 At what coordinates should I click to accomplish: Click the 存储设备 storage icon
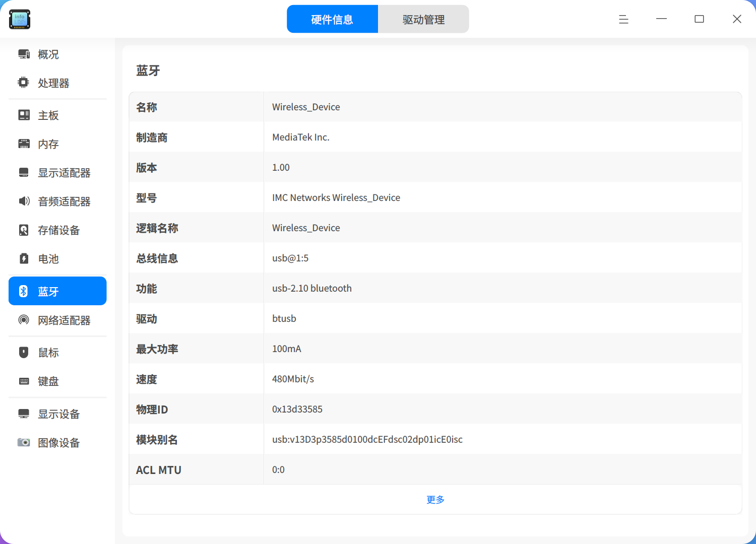click(x=24, y=230)
